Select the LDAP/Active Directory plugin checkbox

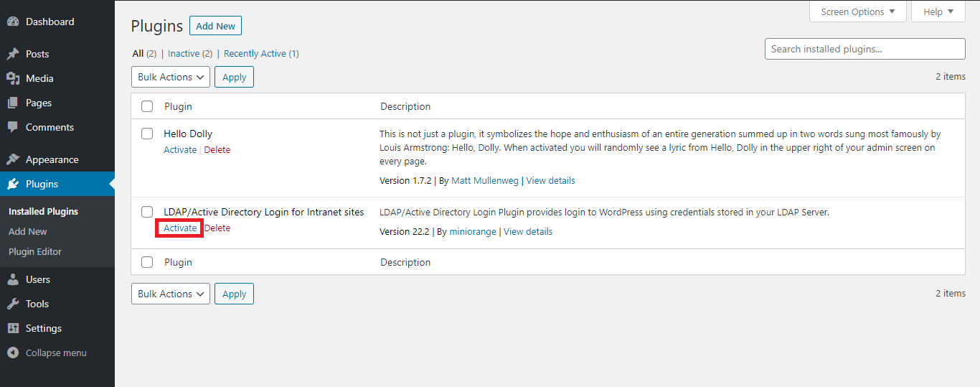tap(147, 212)
